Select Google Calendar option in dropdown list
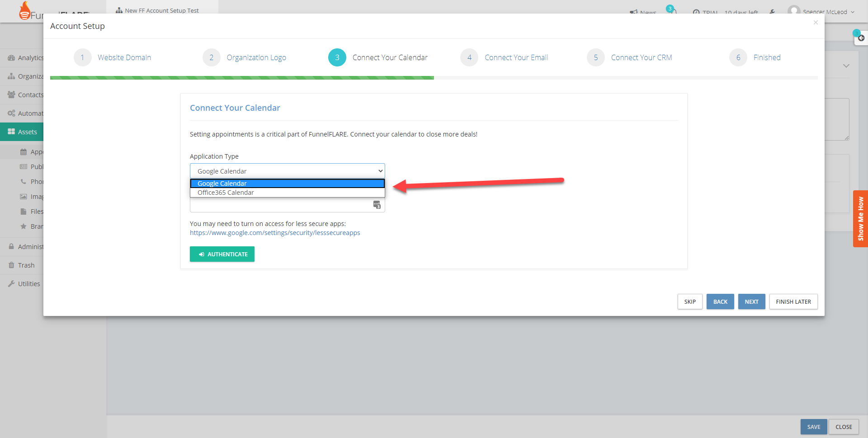Screen dimensions: 868x438 (x=287, y=184)
